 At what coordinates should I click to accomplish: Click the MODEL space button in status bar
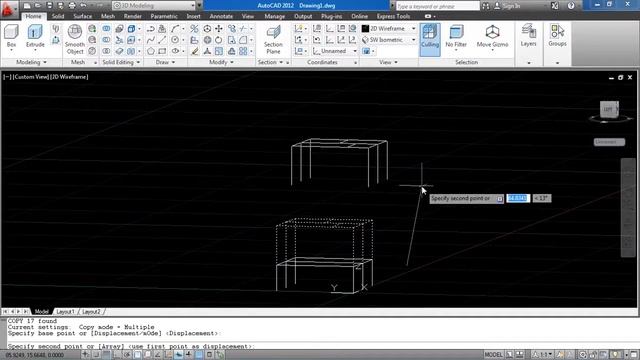coord(493,354)
